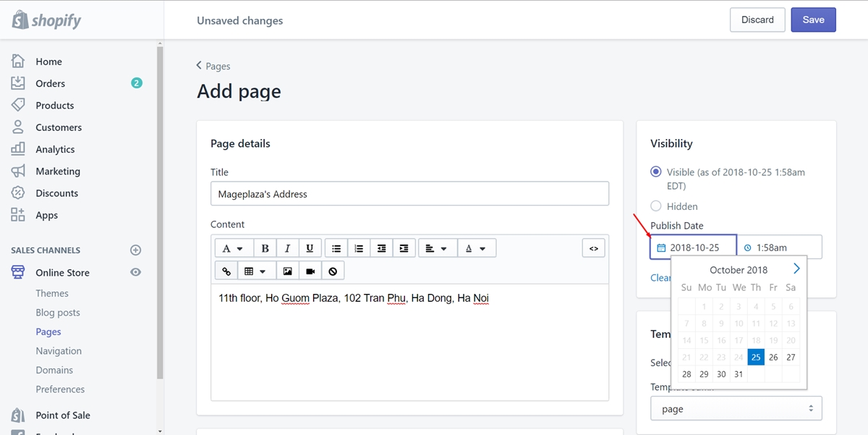Image resolution: width=868 pixels, height=435 pixels.
Task: Open Point of Sale channel
Action: pos(63,415)
